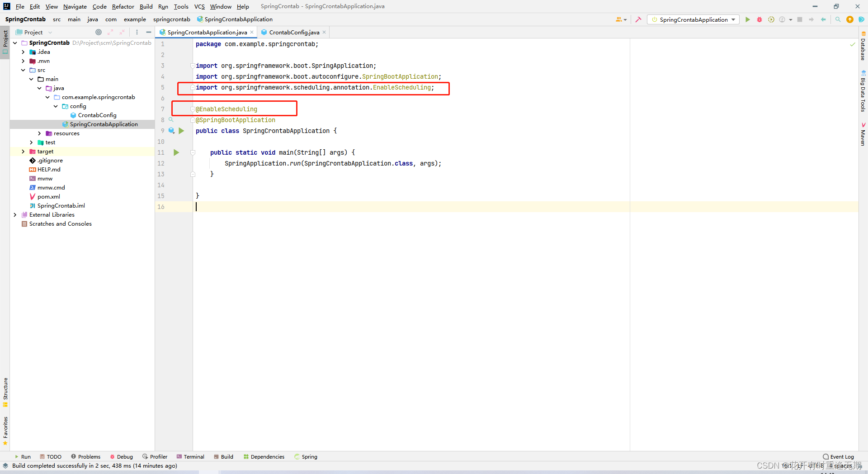This screenshot has height=474, width=868.
Task: Click the blue plugin icon at the toolbar end
Action: click(862, 19)
